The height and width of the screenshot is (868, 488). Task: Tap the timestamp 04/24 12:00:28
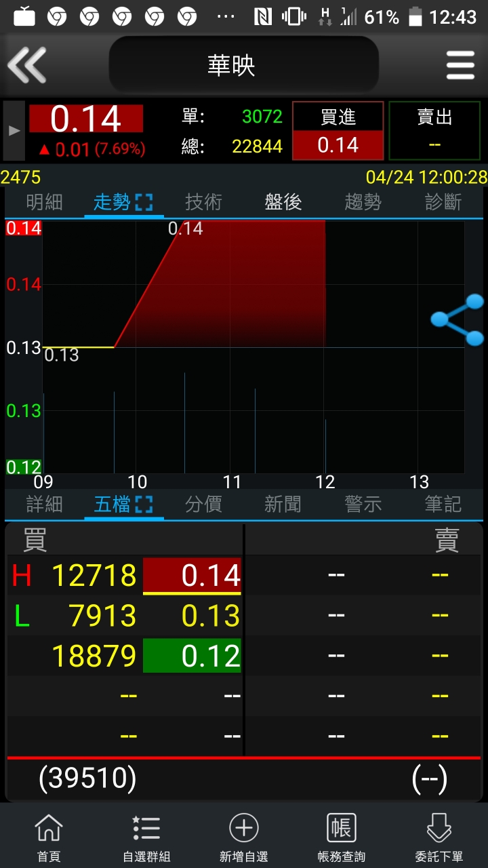[x=426, y=178]
